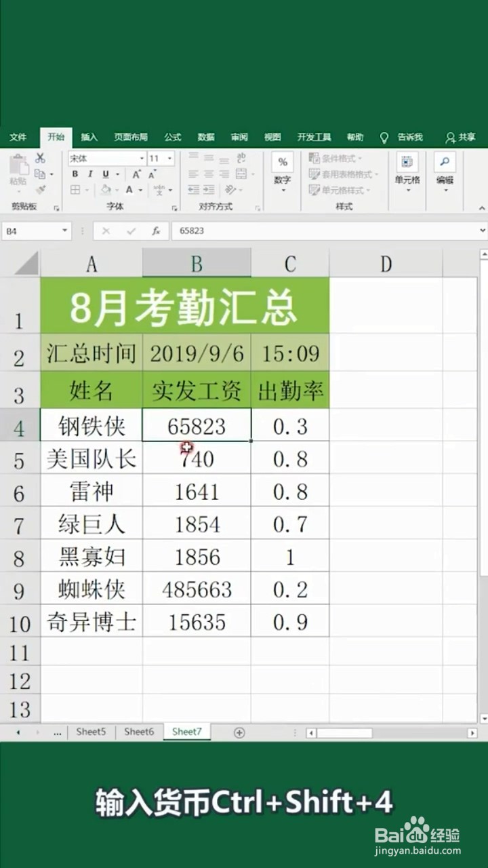Click the Wrap Text icon

pos(241,158)
